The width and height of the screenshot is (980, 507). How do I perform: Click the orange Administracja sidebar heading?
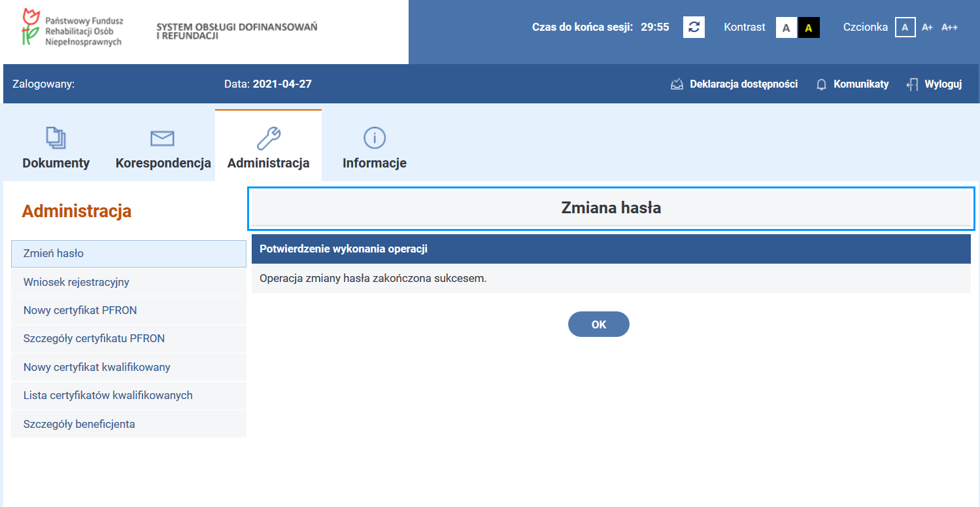point(76,211)
